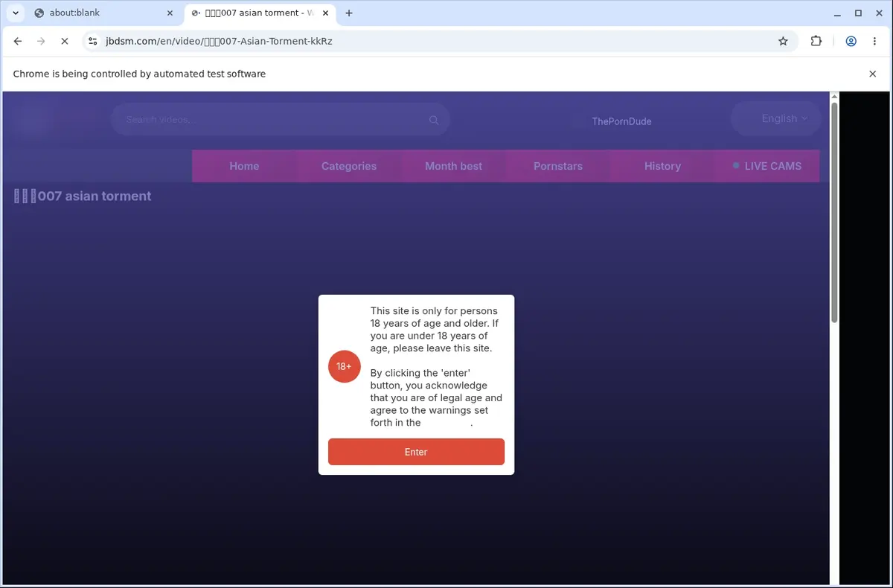This screenshot has width=893, height=588.
Task: Open the Pornstars menu item
Action: (558, 166)
